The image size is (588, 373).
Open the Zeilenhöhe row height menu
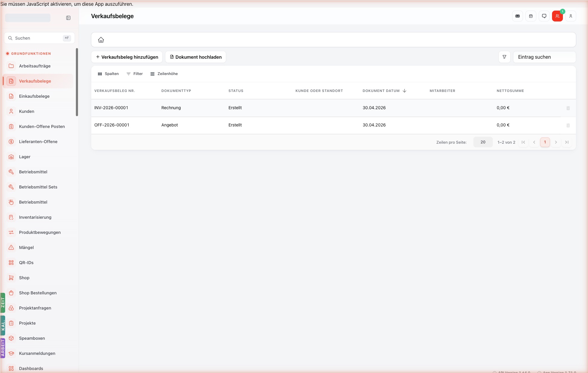164,74
